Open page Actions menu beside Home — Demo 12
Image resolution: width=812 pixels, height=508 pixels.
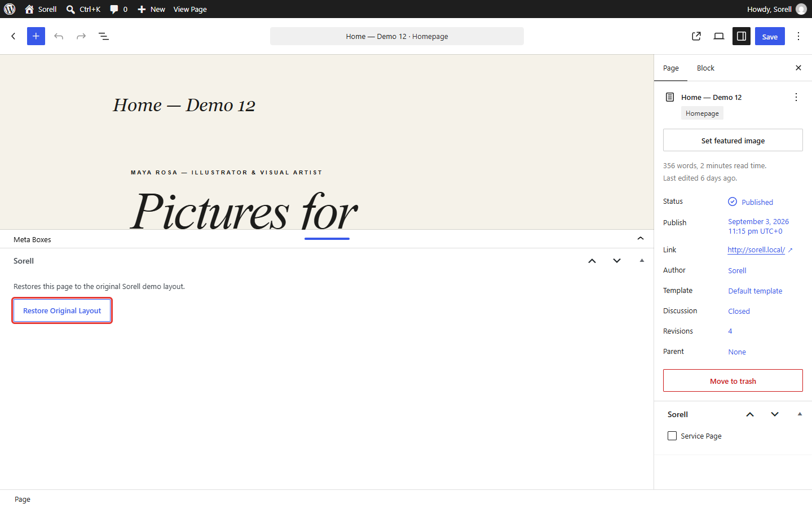[796, 97]
